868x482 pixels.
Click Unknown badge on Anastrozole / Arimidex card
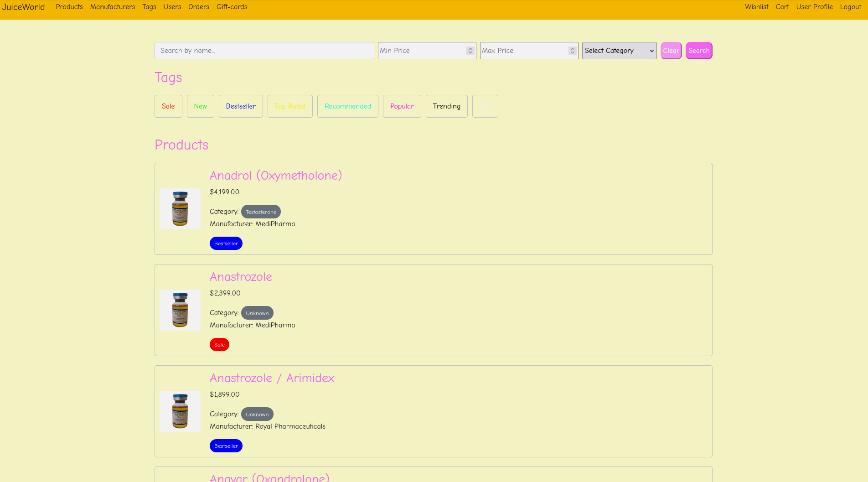click(257, 414)
